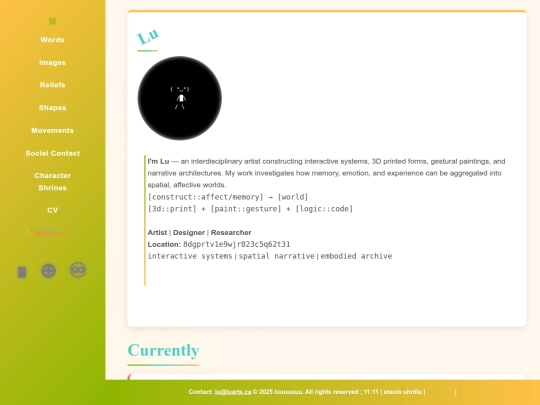Click the circular crosshair icon in the sidebar
540x405 pixels.
click(49, 271)
